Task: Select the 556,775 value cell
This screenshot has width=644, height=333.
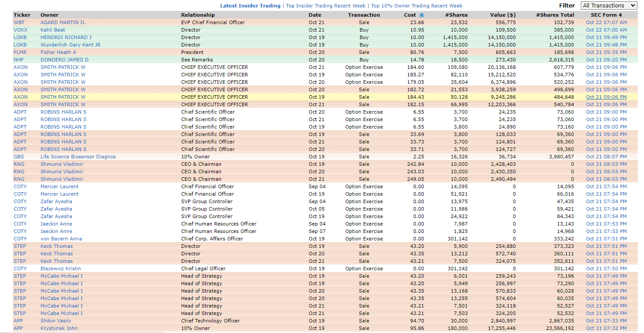Action: 506,22
